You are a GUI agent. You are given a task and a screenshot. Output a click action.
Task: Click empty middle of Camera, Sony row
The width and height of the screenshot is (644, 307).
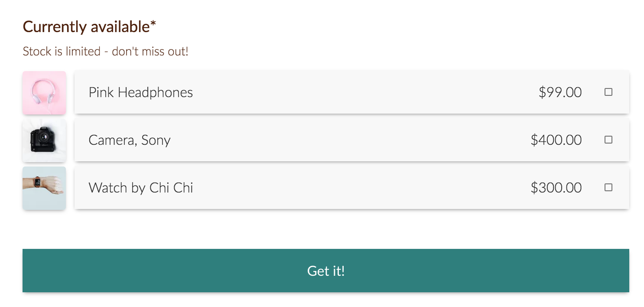click(347, 140)
